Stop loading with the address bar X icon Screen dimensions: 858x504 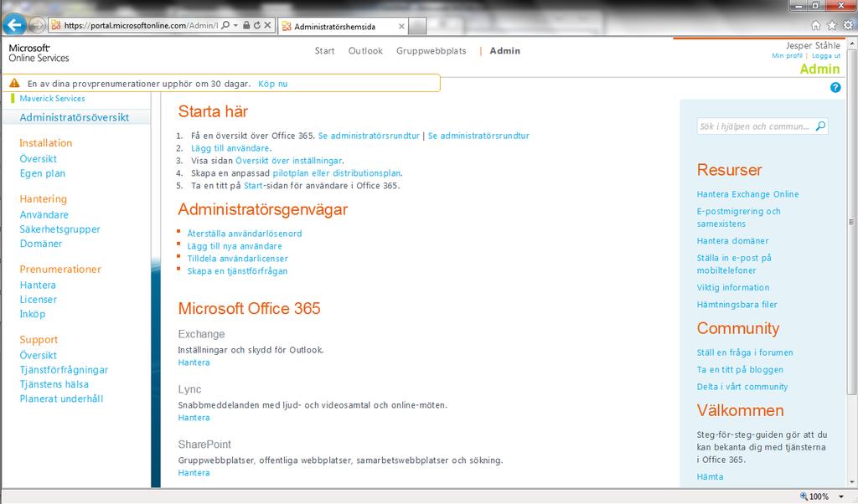click(267, 25)
